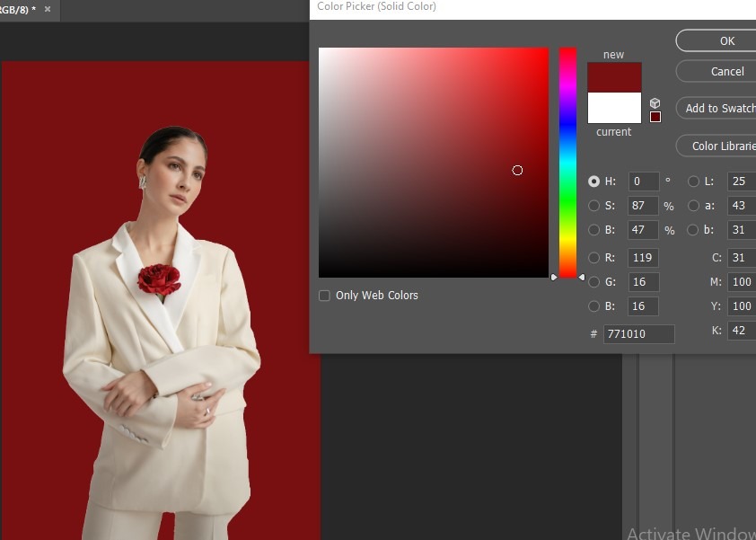Screen dimensions: 756x540
Task: Select the Lab 'a' radio button
Action: pyautogui.click(x=693, y=206)
